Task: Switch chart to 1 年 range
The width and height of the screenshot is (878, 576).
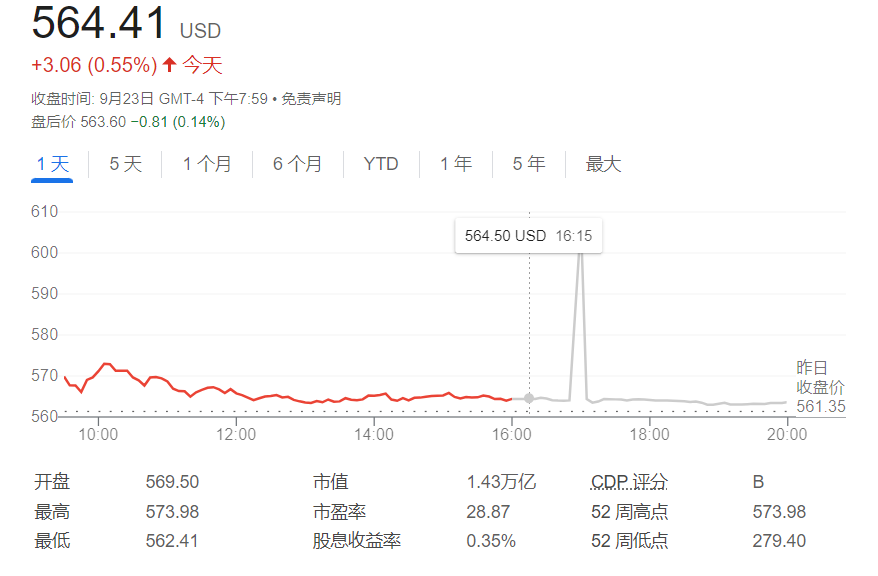Action: click(456, 164)
